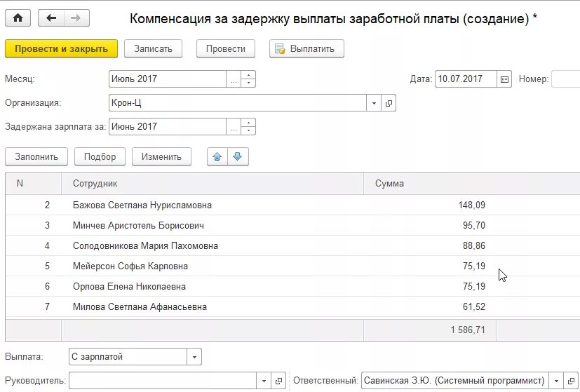Select the Минчев Аристотель Борисович row
Image resolution: width=580 pixels, height=392 pixels.
(292, 225)
